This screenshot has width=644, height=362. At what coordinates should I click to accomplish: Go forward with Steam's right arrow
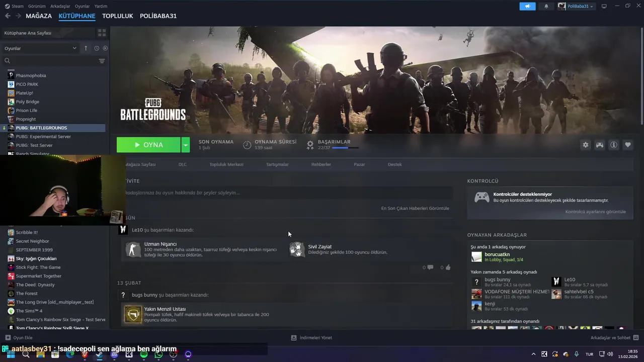(x=18, y=16)
